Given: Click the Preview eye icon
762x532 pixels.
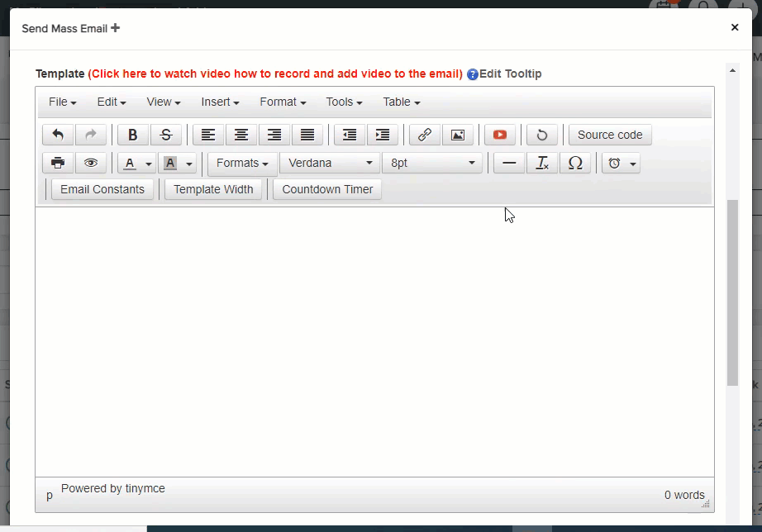Looking at the screenshot, I should [91, 164].
